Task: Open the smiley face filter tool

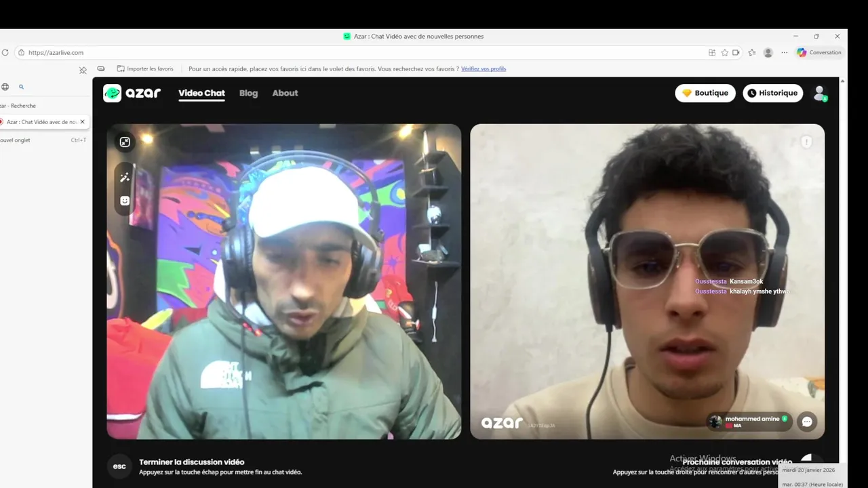Action: pos(125,201)
